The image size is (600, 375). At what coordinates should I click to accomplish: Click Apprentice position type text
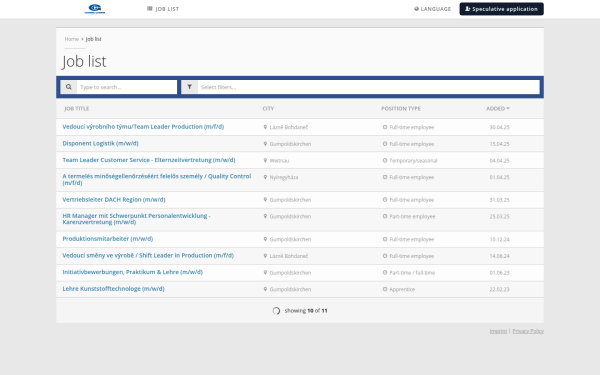pos(402,289)
